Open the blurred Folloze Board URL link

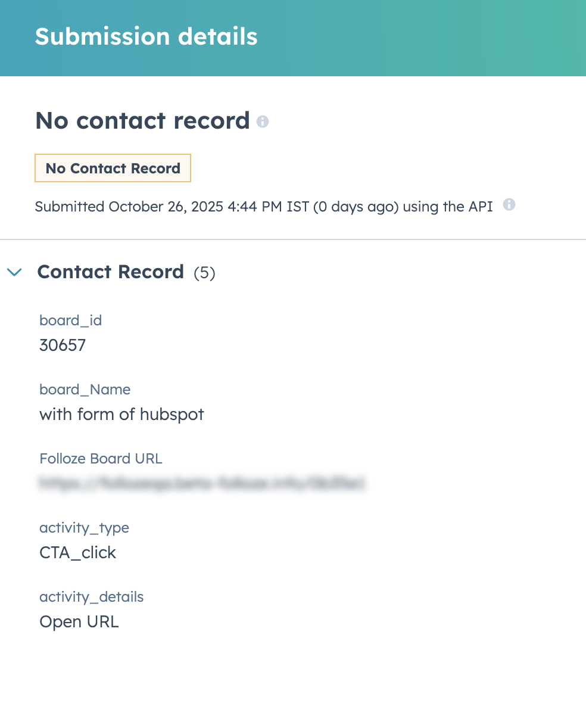coord(202,483)
